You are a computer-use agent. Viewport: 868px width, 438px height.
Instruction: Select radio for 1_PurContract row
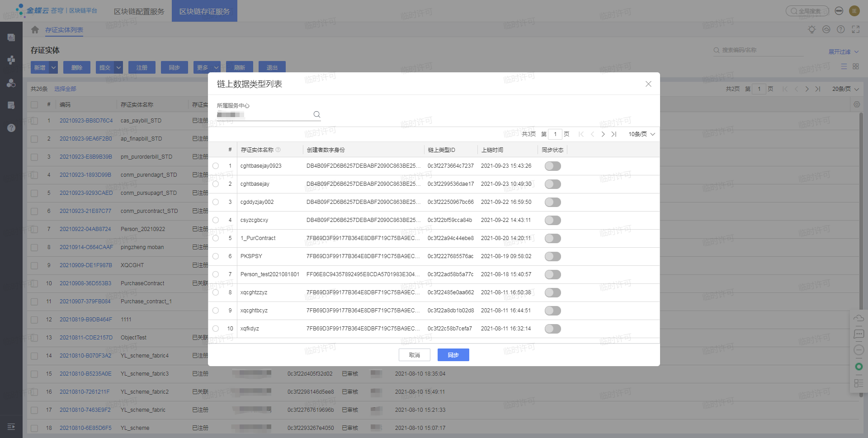coord(216,238)
